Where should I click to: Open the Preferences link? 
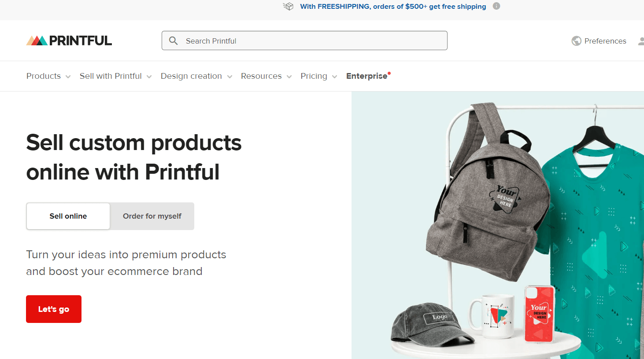[x=605, y=41]
